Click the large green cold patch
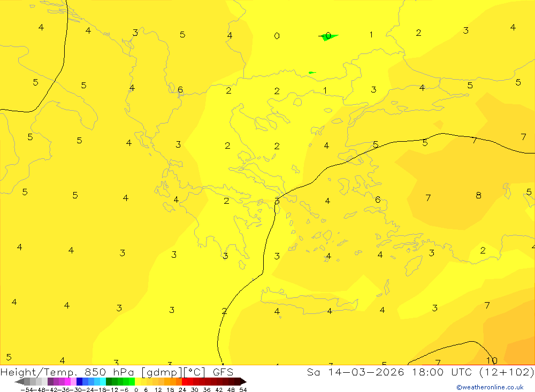 click(x=330, y=37)
